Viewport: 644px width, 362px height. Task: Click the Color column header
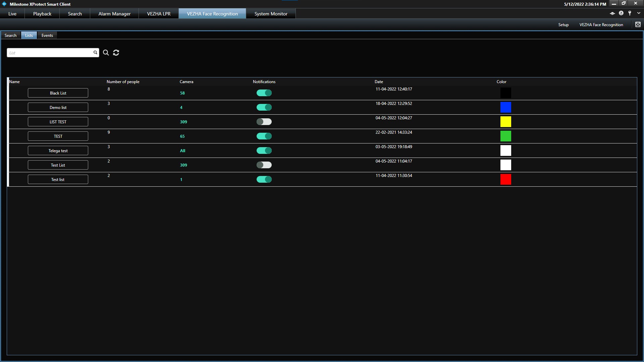click(501, 81)
